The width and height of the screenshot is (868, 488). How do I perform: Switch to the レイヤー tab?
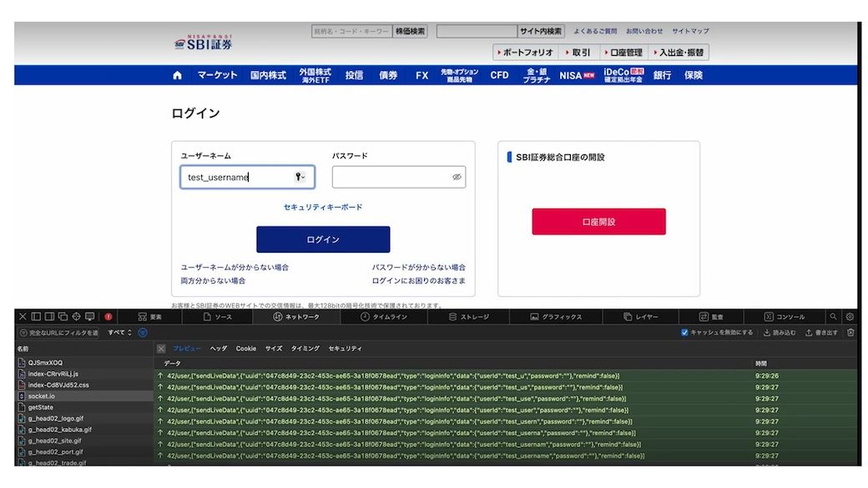[x=641, y=316]
